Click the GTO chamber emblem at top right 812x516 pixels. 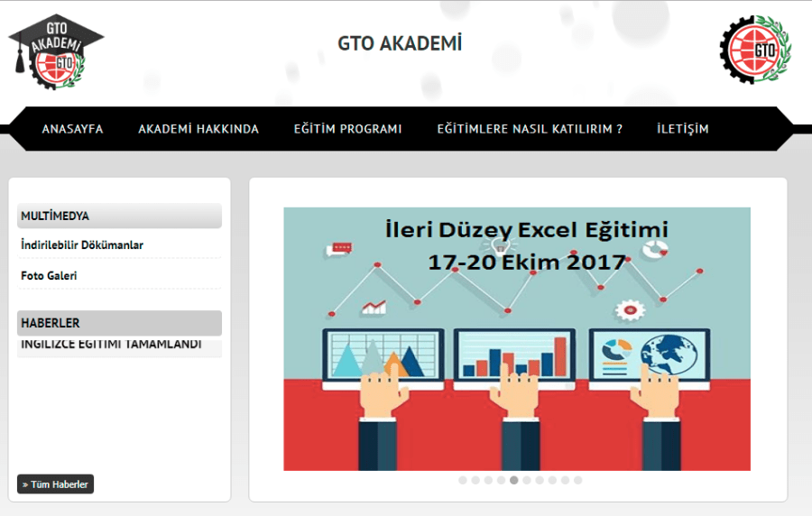pyautogui.click(x=755, y=50)
